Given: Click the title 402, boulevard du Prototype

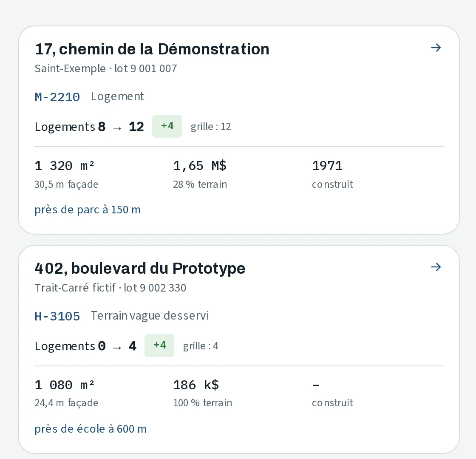Looking at the screenshot, I should (140, 268).
